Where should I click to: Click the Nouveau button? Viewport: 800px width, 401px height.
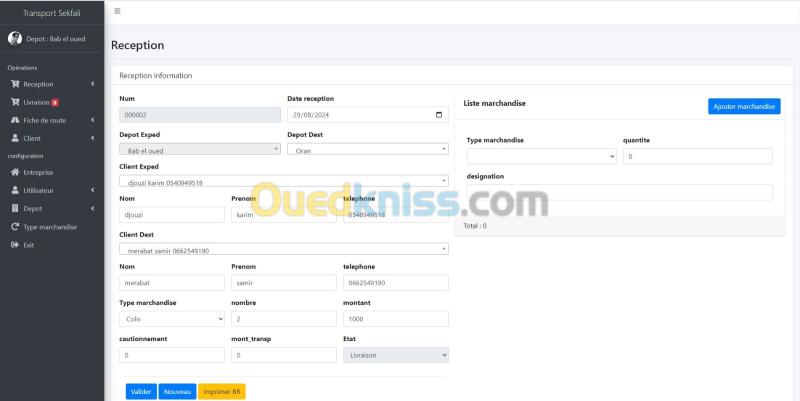(178, 391)
